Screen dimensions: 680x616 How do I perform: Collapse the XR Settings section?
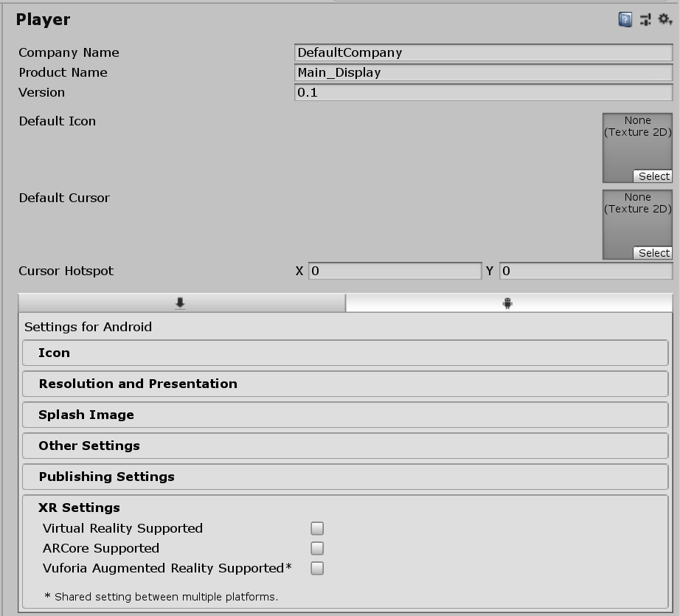80,508
